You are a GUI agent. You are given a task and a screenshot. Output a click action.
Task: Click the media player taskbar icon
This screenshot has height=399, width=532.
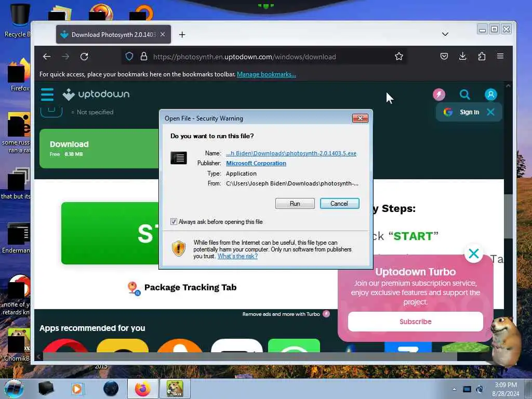coord(77,389)
